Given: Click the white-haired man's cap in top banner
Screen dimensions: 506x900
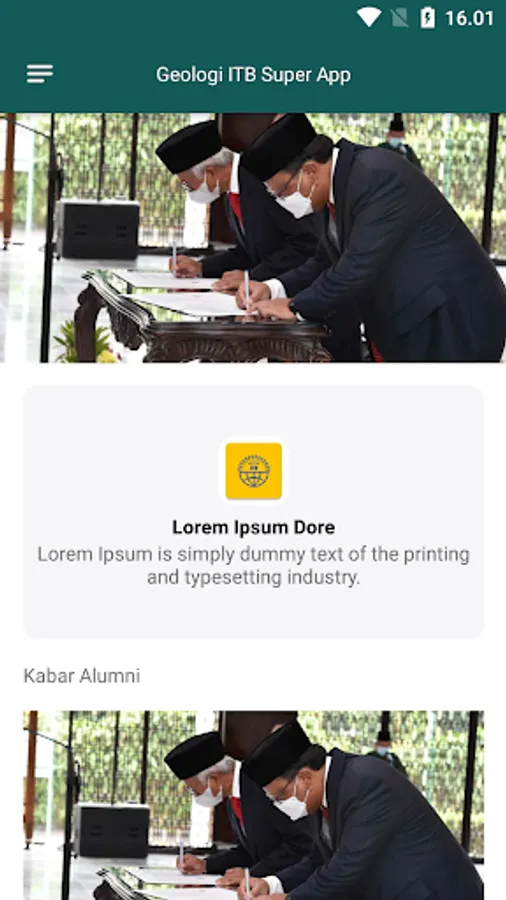Looking at the screenshot, I should pos(189,146).
